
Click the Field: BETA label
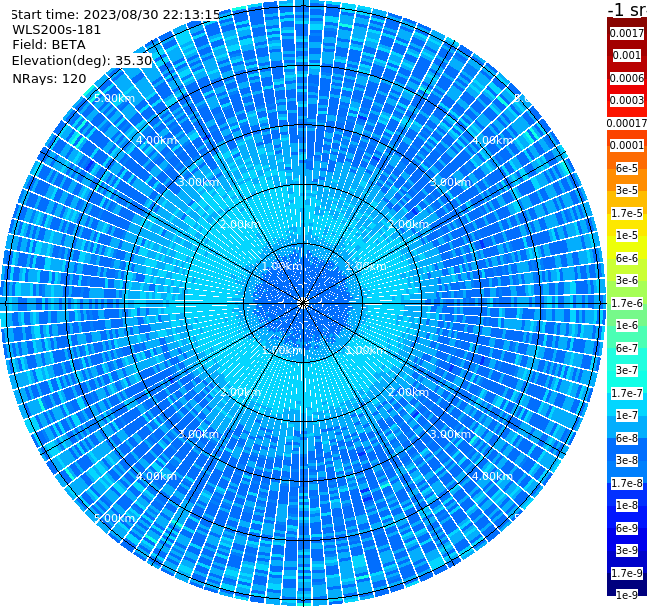point(49,45)
